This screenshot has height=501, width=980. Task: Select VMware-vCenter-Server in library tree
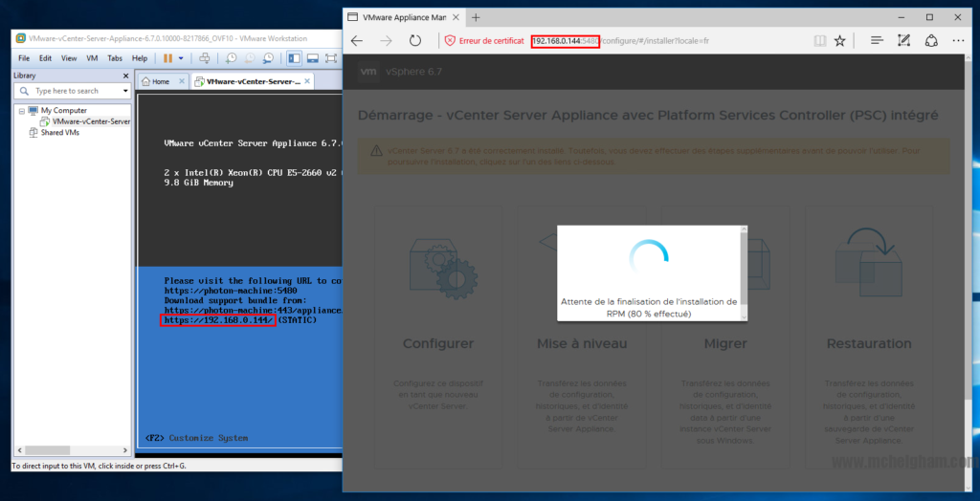91,121
